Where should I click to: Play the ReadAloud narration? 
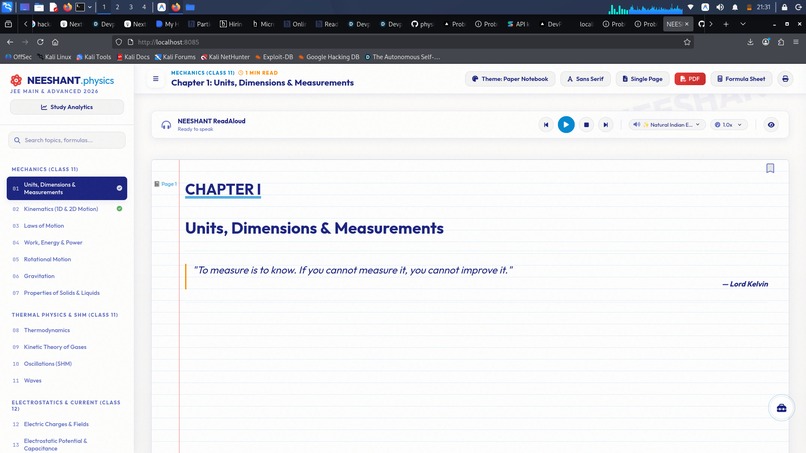click(566, 124)
